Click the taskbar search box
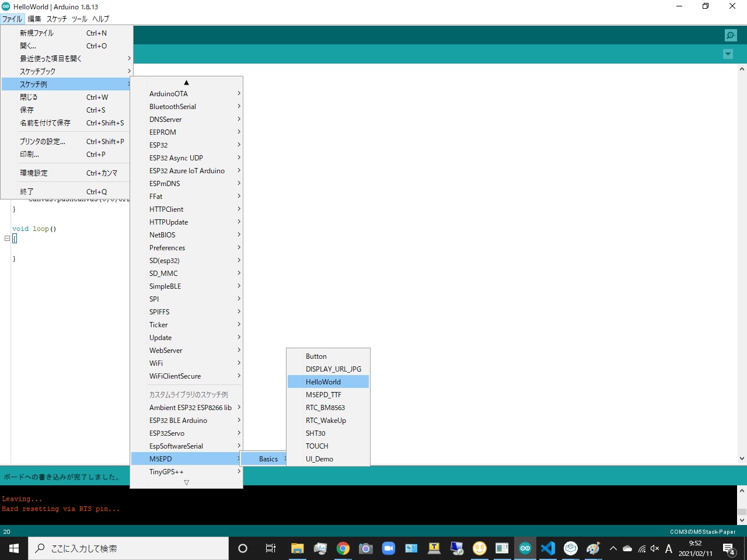The image size is (747, 560). [128, 548]
